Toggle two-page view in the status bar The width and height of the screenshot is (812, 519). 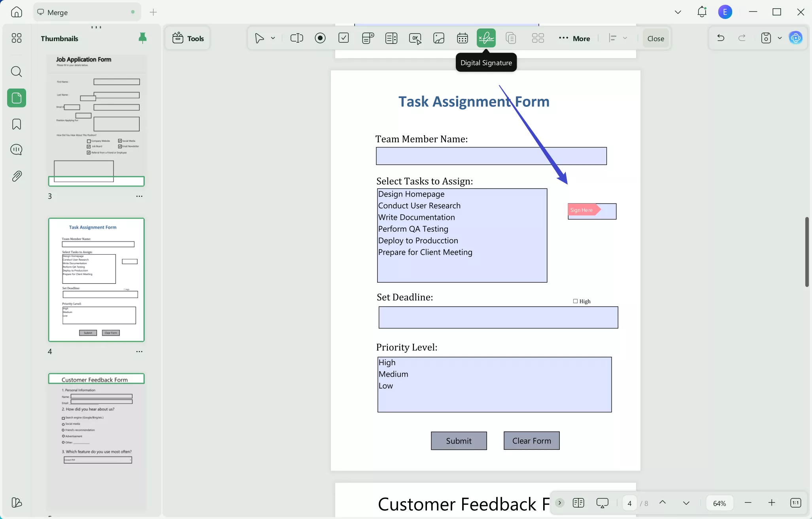(x=578, y=503)
